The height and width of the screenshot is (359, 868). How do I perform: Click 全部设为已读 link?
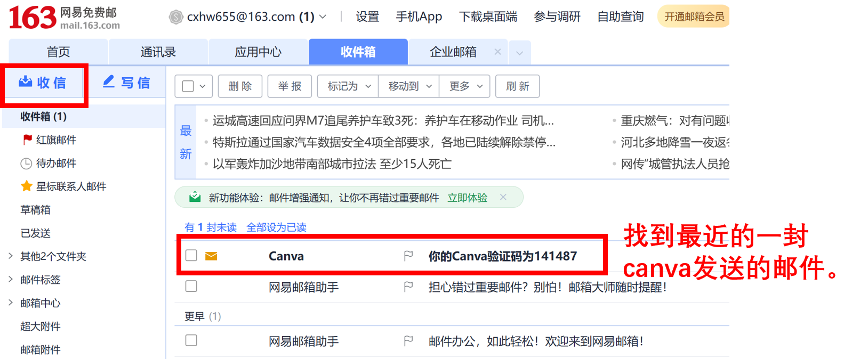click(x=276, y=227)
